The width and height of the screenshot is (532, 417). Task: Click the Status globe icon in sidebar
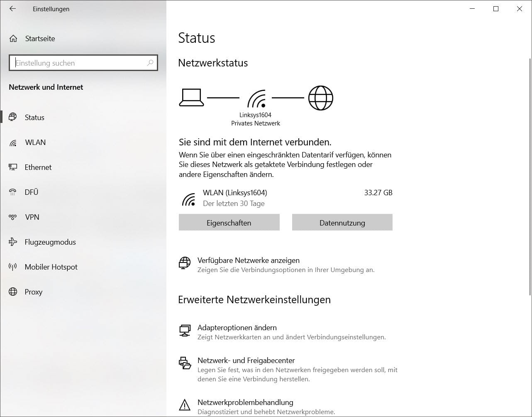click(x=13, y=117)
